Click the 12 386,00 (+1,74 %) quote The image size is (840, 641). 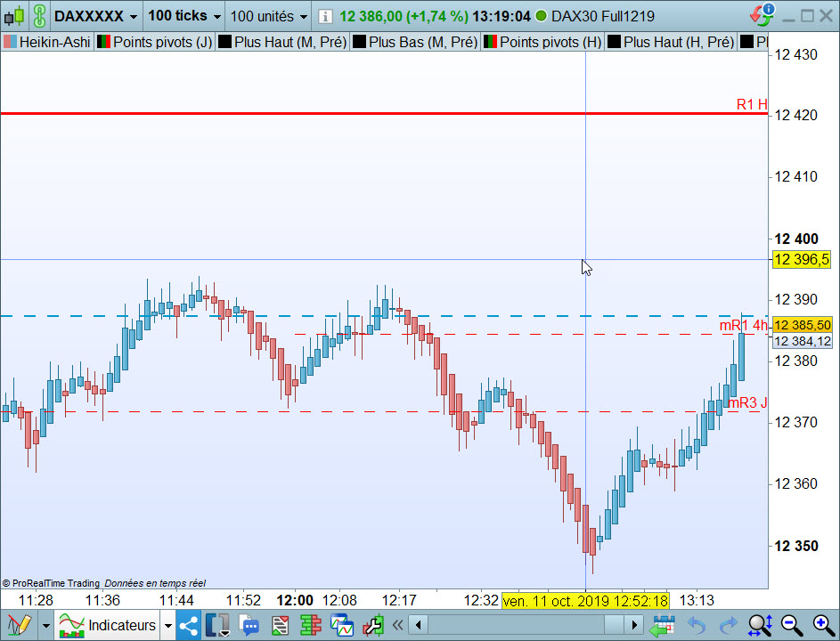point(404,16)
